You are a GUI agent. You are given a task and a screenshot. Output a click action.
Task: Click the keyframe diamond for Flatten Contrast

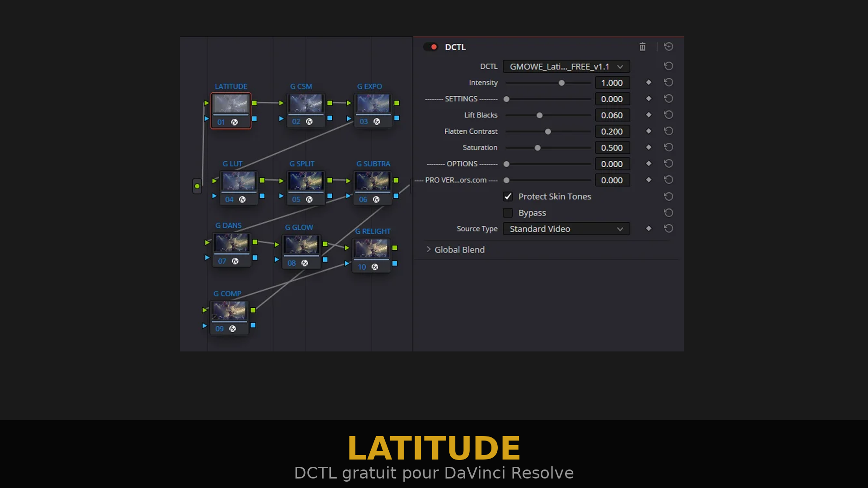(648, 131)
